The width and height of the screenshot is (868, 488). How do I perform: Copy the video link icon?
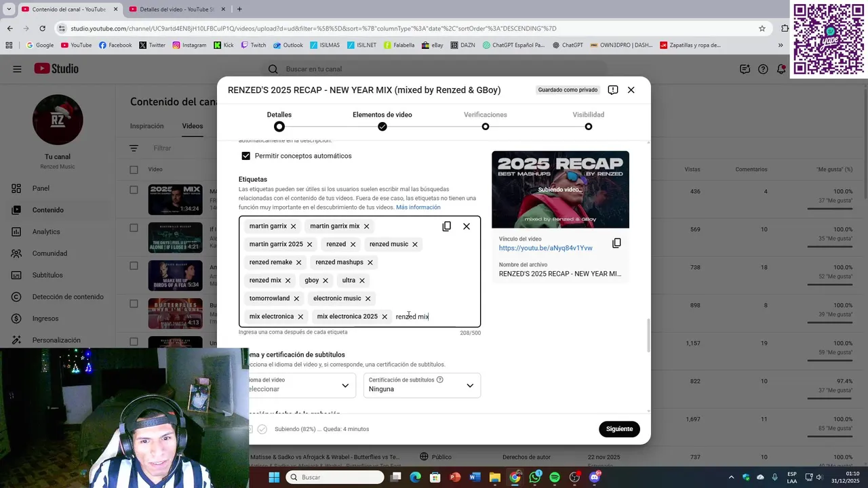[x=616, y=243]
